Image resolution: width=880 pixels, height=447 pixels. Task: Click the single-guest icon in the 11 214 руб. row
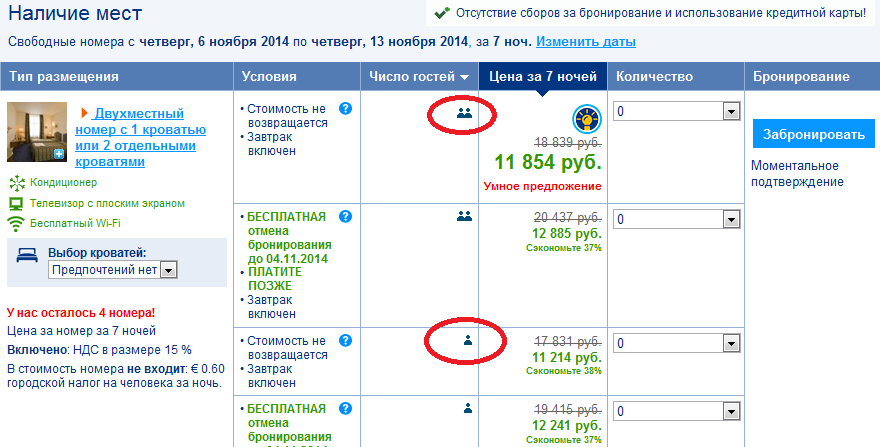pos(468,340)
